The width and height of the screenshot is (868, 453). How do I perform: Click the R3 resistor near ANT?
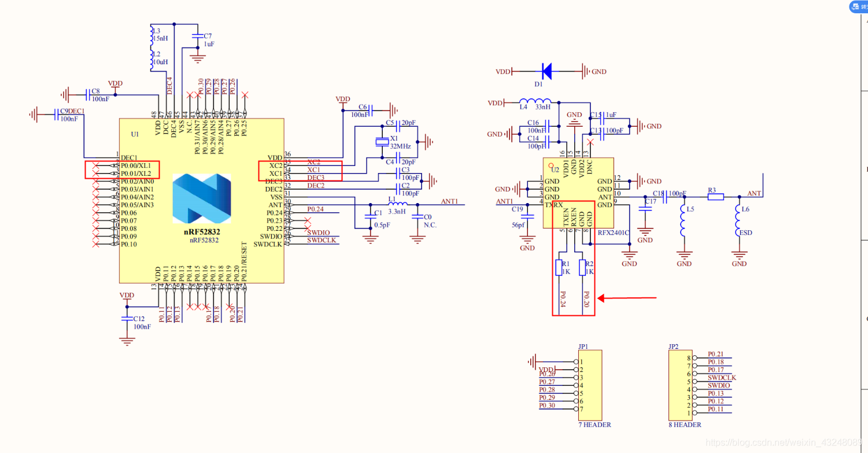tap(716, 197)
